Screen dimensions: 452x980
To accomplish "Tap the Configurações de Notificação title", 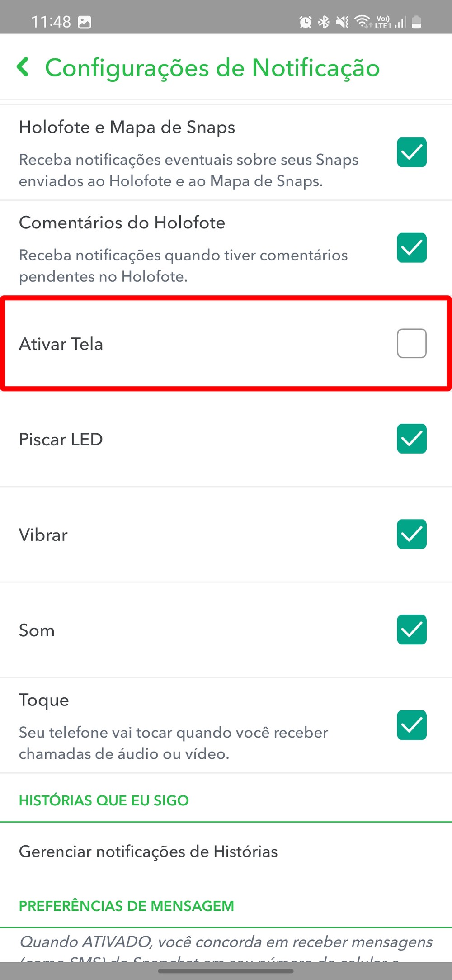I will (x=212, y=68).
